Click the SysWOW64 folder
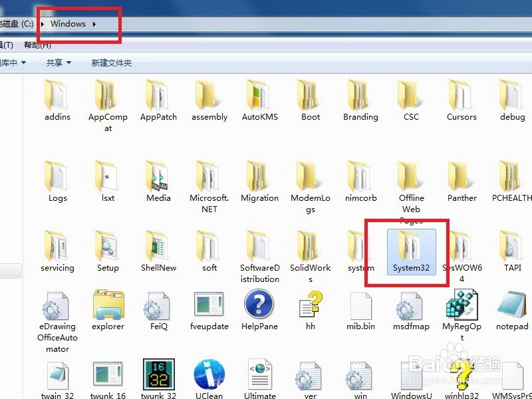The width and height of the screenshot is (532, 399). (462, 257)
